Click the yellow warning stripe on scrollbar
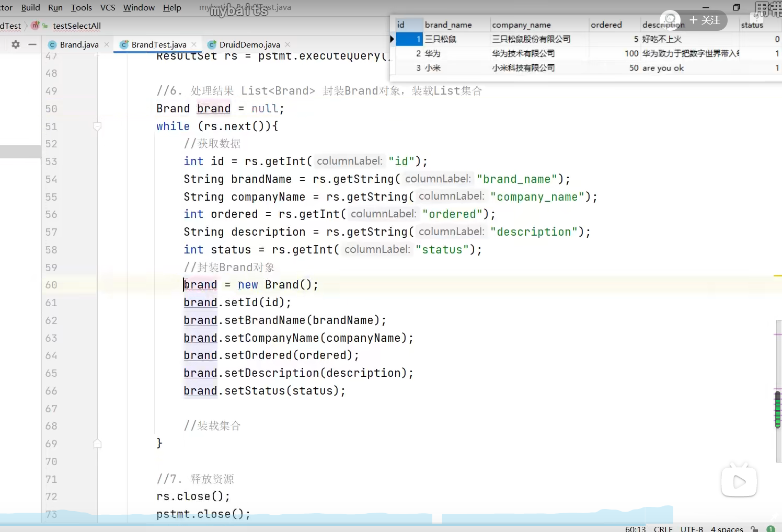 point(778,275)
